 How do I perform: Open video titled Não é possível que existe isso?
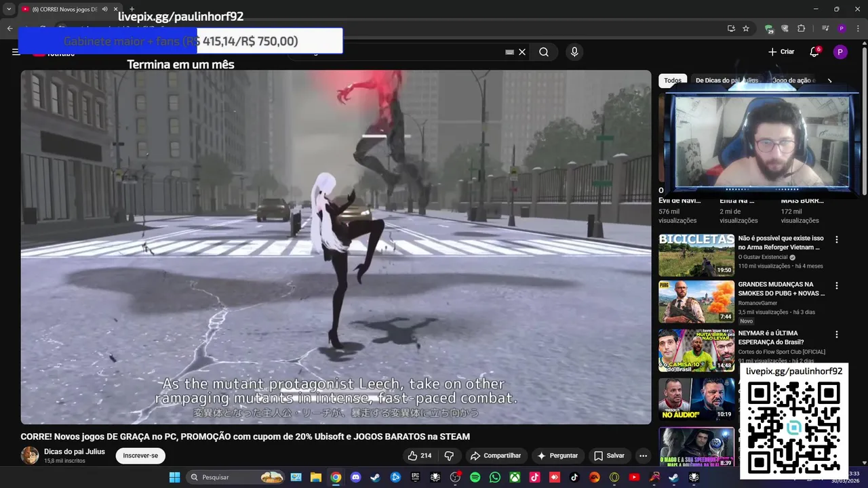pos(781,243)
